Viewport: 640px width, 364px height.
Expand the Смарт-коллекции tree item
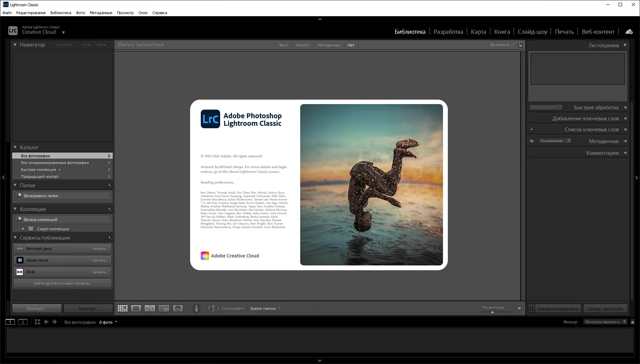23,229
